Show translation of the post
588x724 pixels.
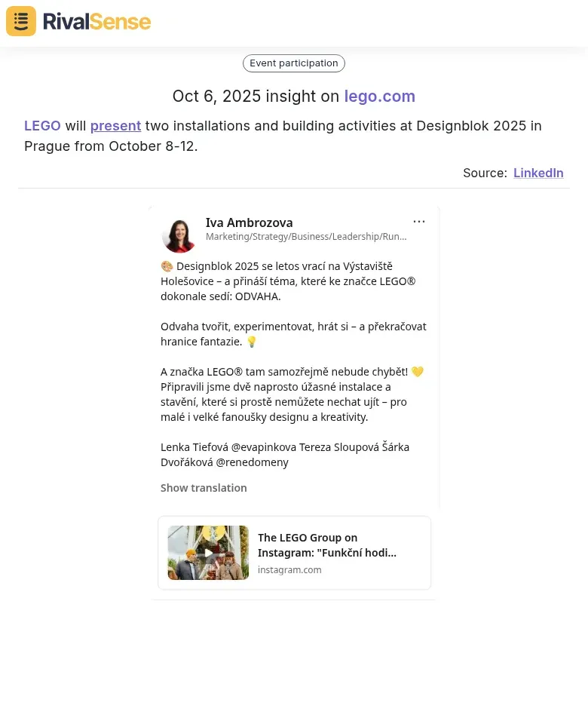click(x=204, y=488)
